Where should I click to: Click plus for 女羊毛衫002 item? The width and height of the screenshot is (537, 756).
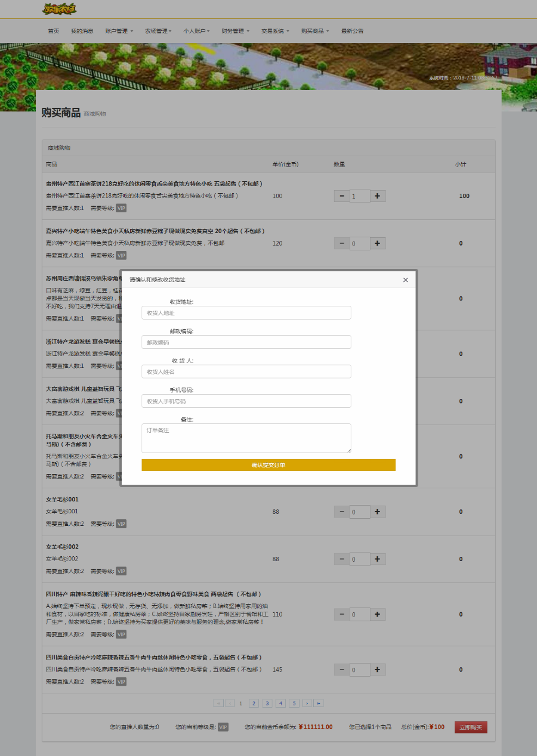pos(378,559)
